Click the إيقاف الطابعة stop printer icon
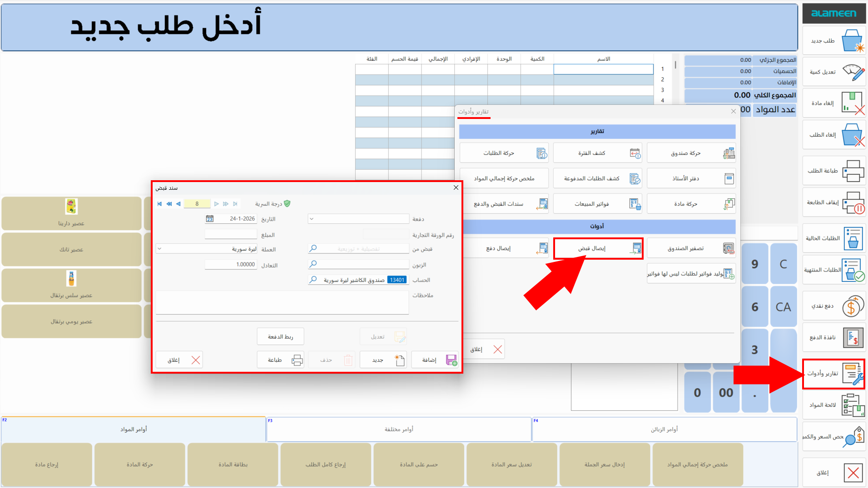The width and height of the screenshot is (868, 488). [x=853, y=202]
